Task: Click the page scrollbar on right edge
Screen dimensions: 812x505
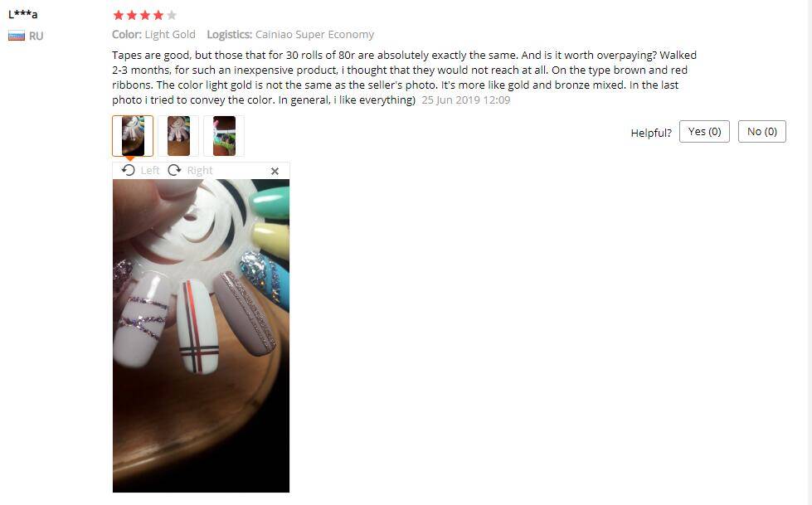Action: (x=809, y=252)
